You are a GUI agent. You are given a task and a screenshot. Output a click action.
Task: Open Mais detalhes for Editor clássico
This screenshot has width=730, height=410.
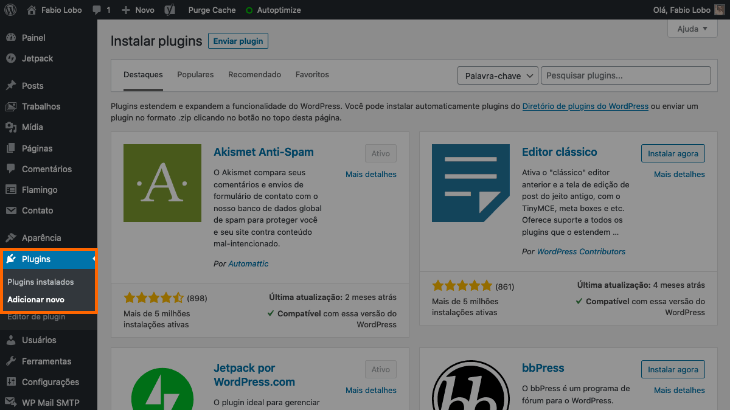(679, 174)
